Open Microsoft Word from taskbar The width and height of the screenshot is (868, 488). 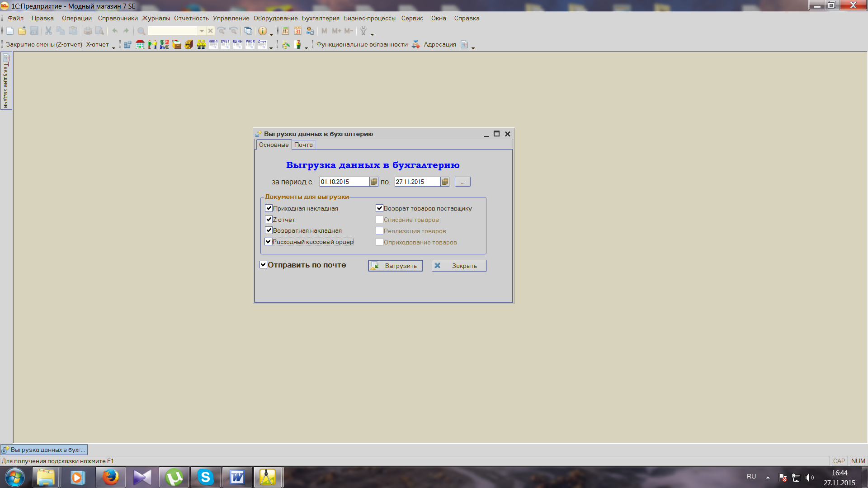tap(237, 477)
